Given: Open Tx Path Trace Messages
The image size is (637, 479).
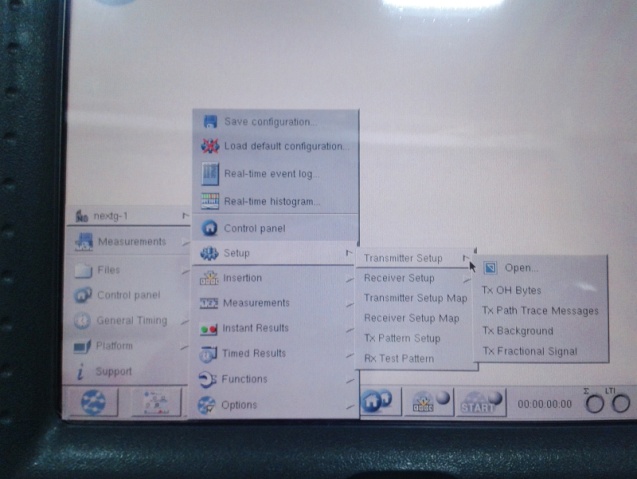Looking at the screenshot, I should [x=540, y=310].
